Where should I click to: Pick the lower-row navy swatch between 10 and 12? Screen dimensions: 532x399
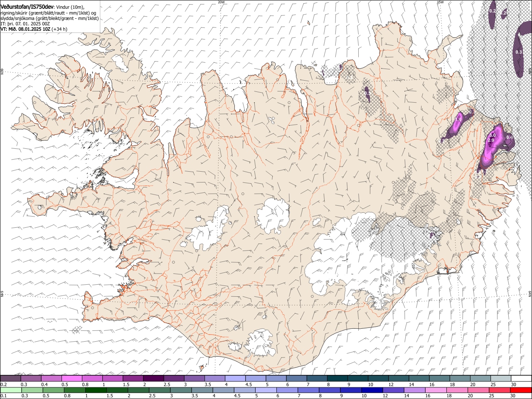tap(372, 390)
